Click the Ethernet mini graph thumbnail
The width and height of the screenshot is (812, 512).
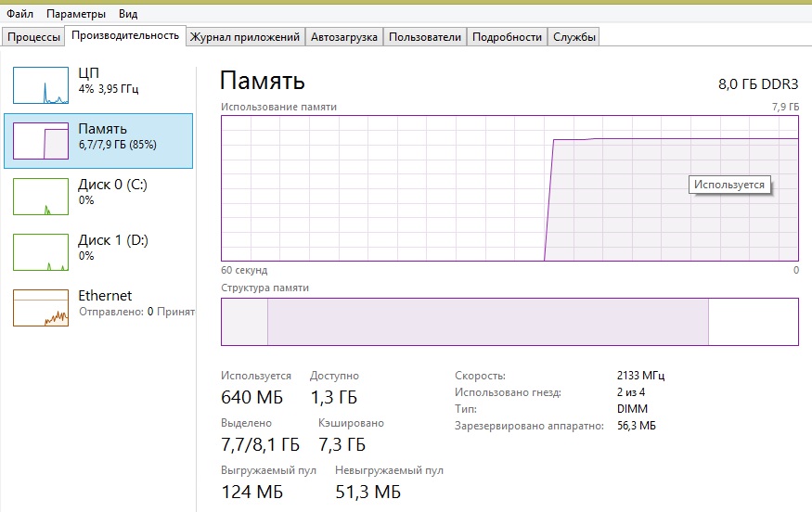pos(41,308)
